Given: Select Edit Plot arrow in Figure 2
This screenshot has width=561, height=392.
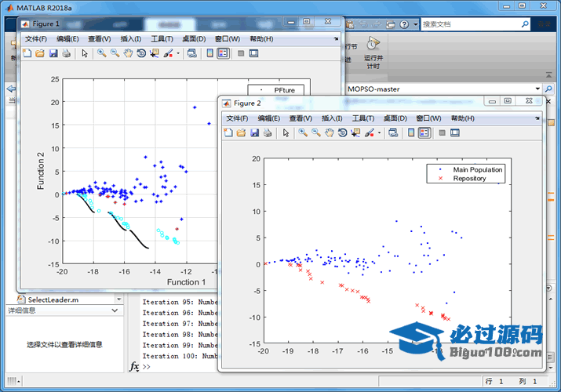Looking at the screenshot, I should tap(286, 133).
